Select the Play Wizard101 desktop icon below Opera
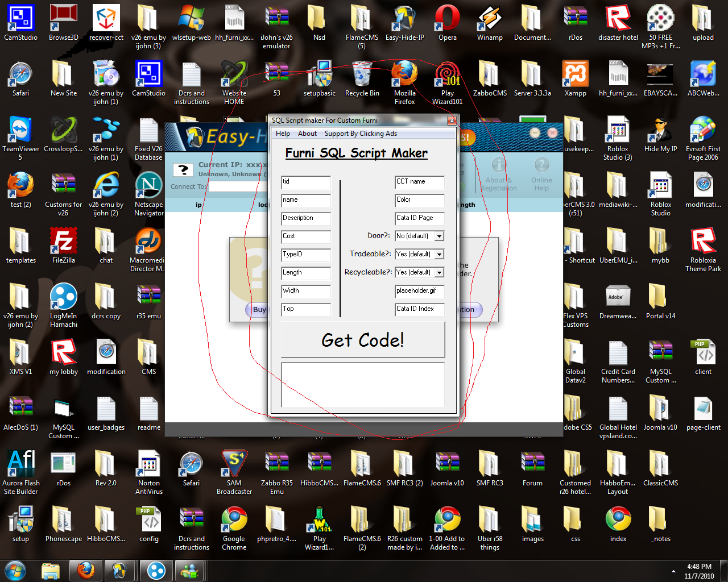The image size is (728, 582). click(447, 84)
